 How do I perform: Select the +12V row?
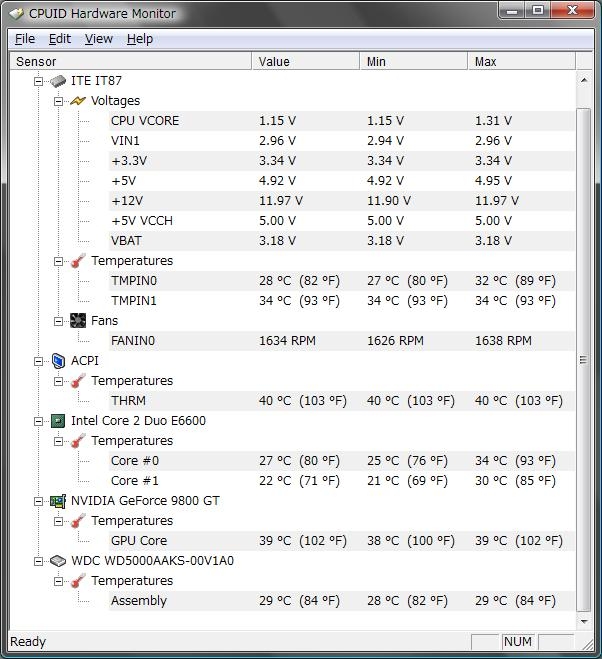(342, 201)
